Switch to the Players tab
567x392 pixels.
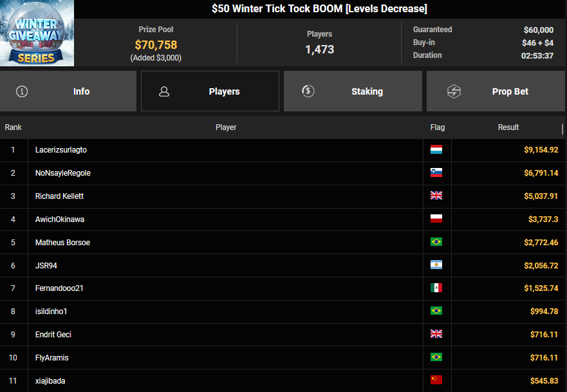[210, 91]
